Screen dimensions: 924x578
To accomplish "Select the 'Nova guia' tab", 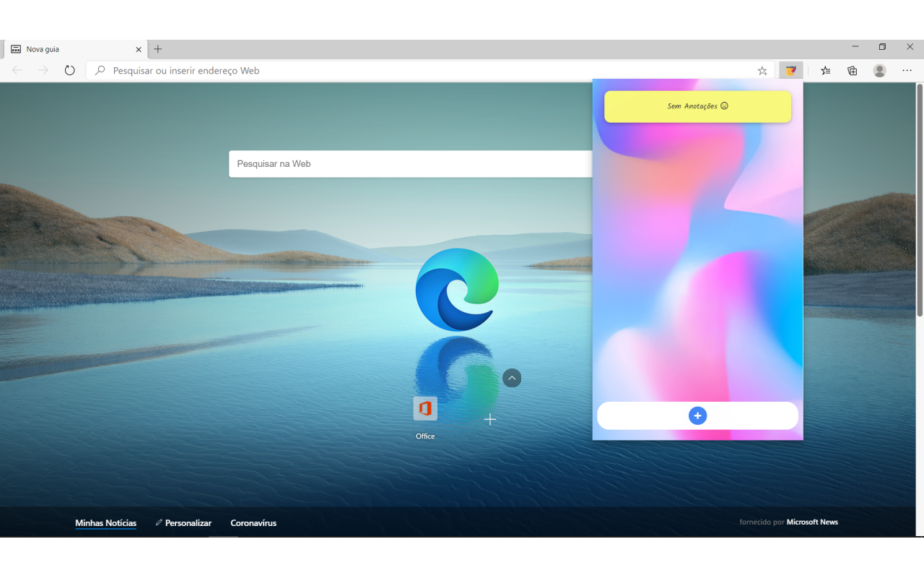I will pyautogui.click(x=76, y=49).
